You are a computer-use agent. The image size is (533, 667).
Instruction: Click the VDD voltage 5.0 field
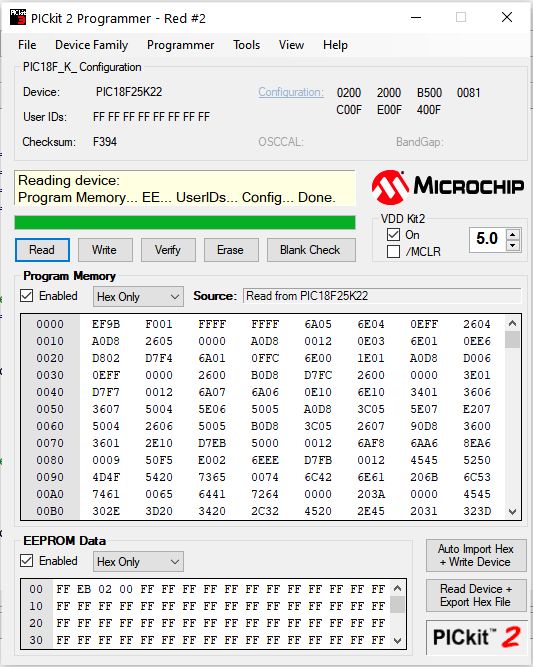click(x=487, y=239)
